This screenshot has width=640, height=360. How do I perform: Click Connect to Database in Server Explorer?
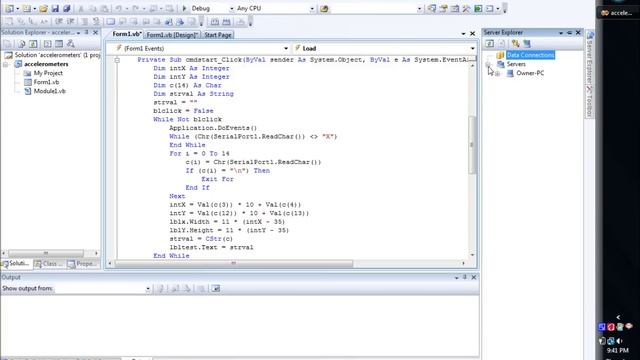pyautogui.click(x=516, y=43)
